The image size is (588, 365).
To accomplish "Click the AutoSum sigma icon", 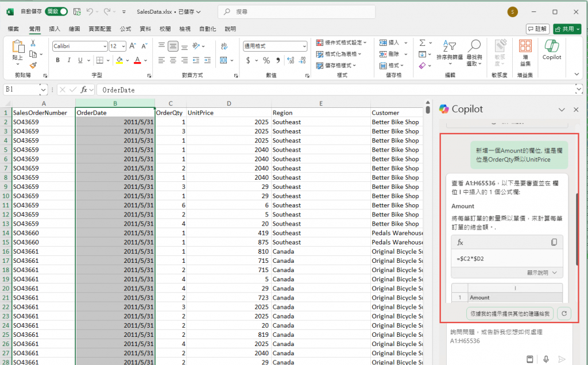I will (422, 42).
